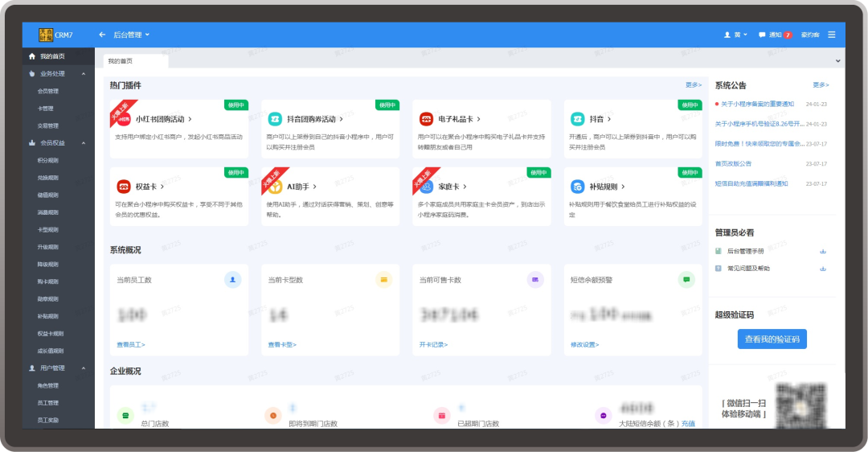Click 更多> beside 系统公告
The height and width of the screenshot is (452, 868).
click(821, 84)
